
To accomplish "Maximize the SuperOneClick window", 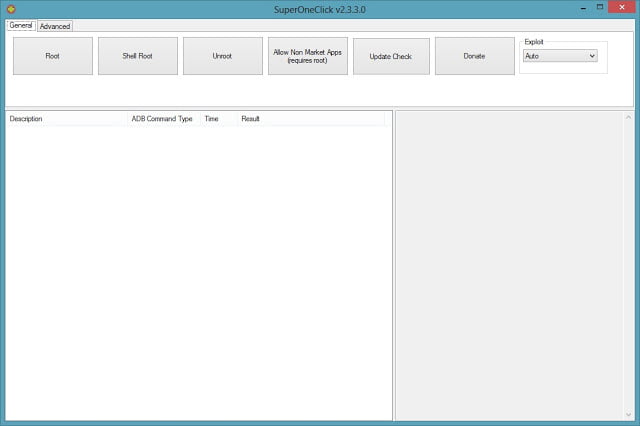I will coord(600,7).
